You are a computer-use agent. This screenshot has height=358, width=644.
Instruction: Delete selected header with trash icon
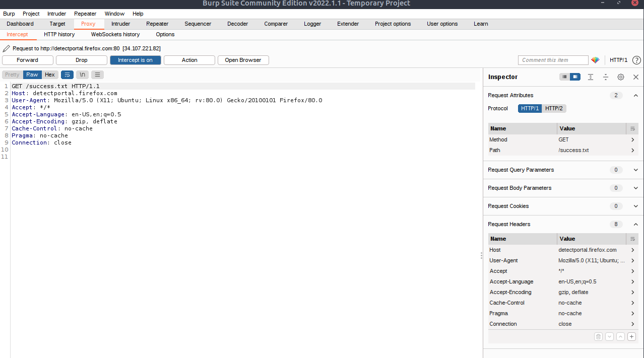tap(598, 337)
